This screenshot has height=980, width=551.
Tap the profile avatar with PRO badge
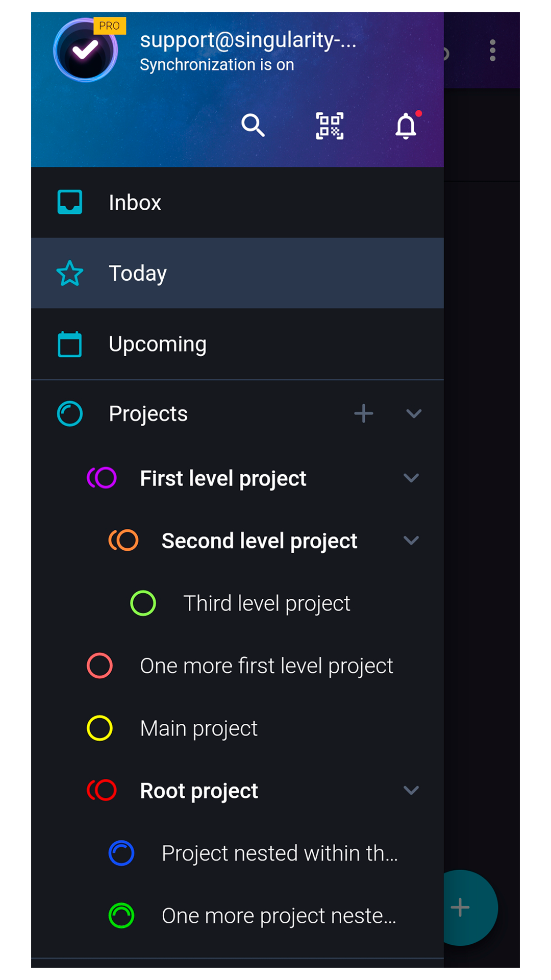tap(86, 51)
